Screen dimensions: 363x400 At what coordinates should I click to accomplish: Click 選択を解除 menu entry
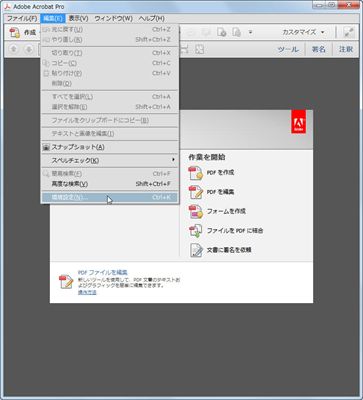110,107
